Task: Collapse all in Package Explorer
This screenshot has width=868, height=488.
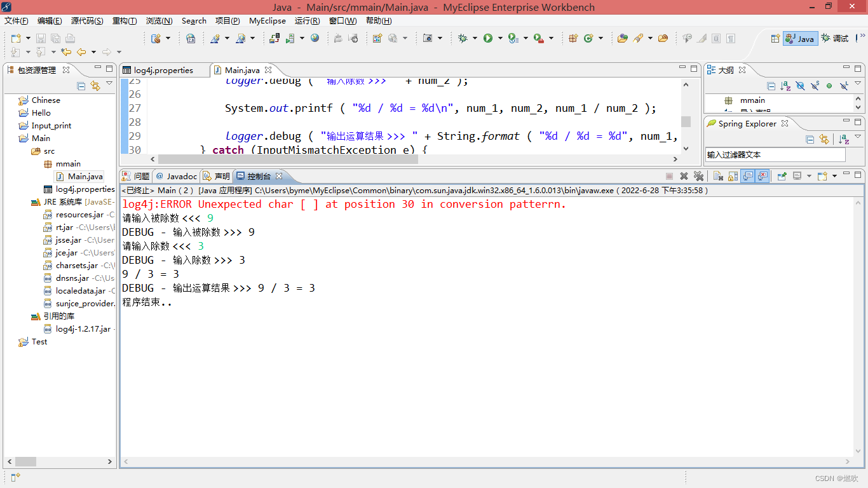Action: click(x=81, y=86)
